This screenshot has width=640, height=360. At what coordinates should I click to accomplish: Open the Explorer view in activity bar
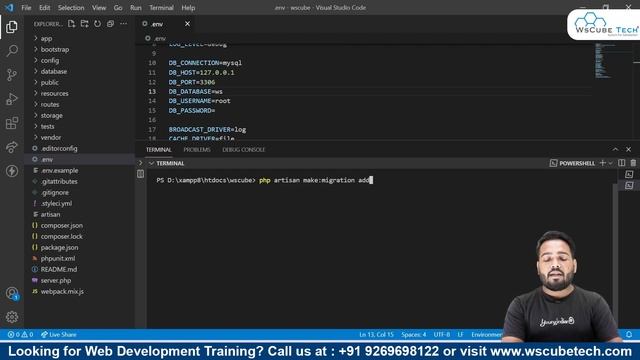(12, 27)
